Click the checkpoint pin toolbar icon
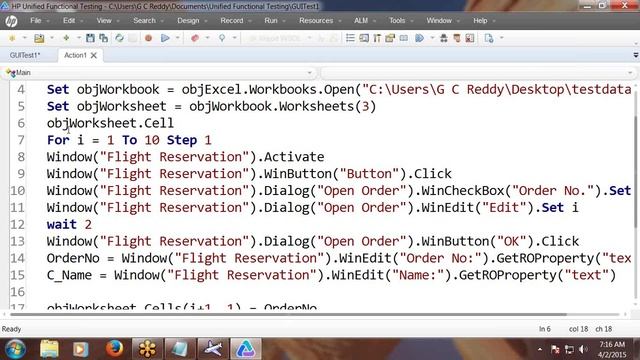The image size is (640, 360). 222,38
